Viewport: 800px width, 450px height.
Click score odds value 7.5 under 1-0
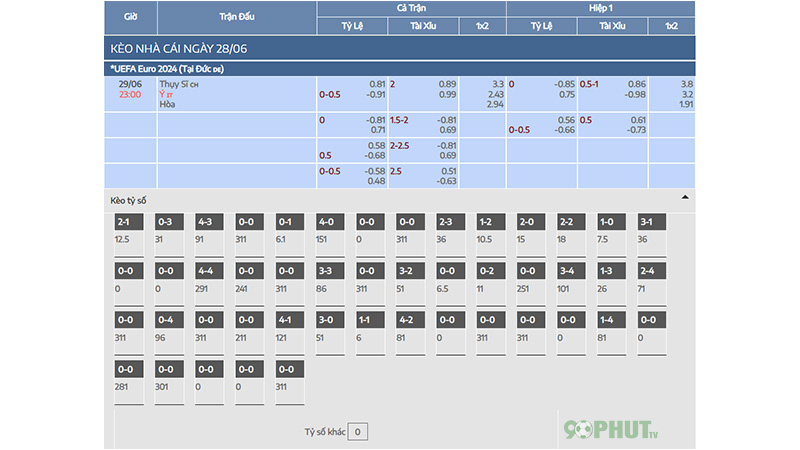pos(603,239)
